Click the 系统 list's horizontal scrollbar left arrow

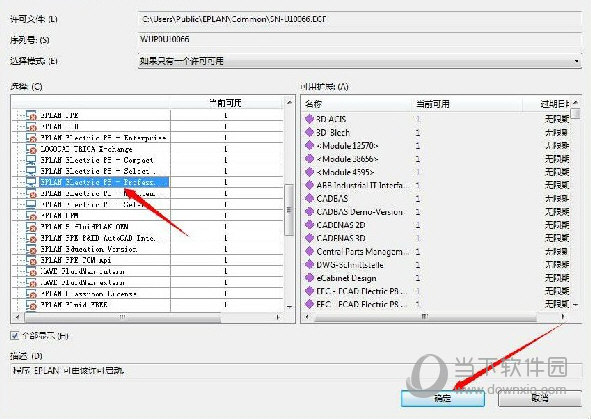click(x=17, y=317)
